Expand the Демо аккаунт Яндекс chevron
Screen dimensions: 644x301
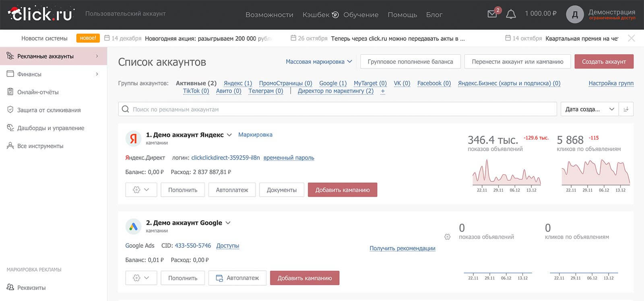[x=229, y=135]
